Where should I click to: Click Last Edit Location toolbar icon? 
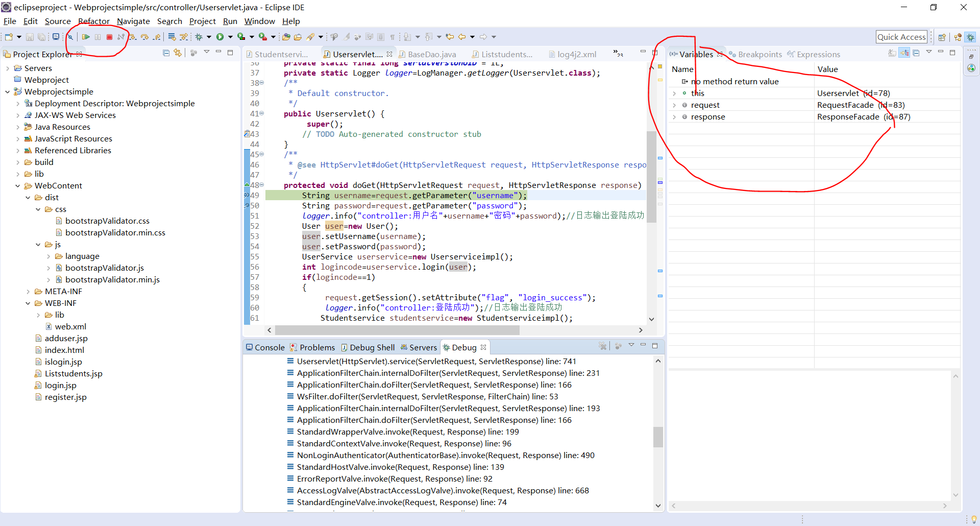[x=450, y=37]
